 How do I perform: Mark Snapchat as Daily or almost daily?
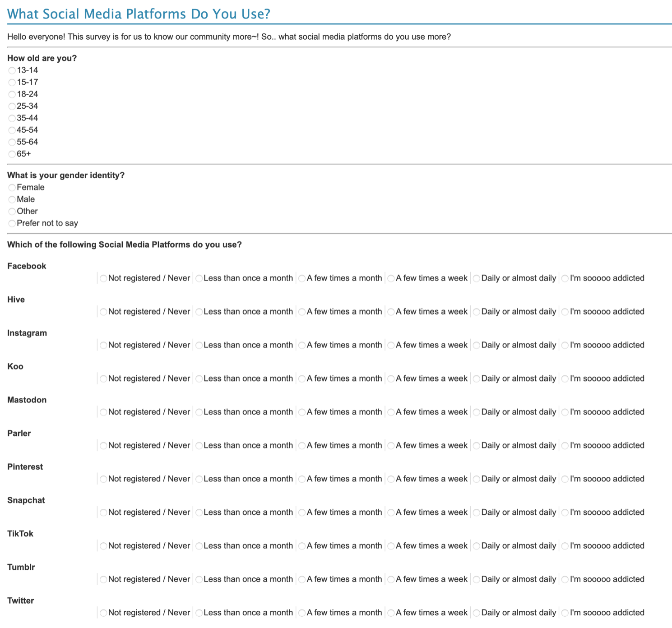point(477,513)
